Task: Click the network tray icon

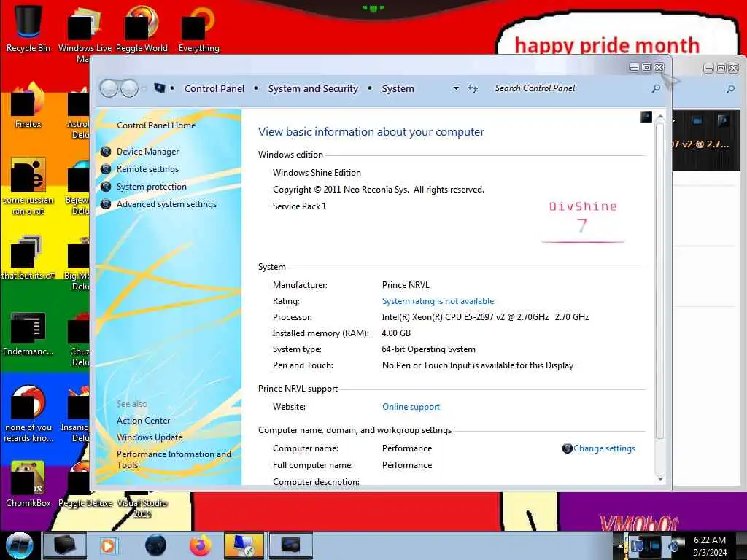Action: point(655,545)
